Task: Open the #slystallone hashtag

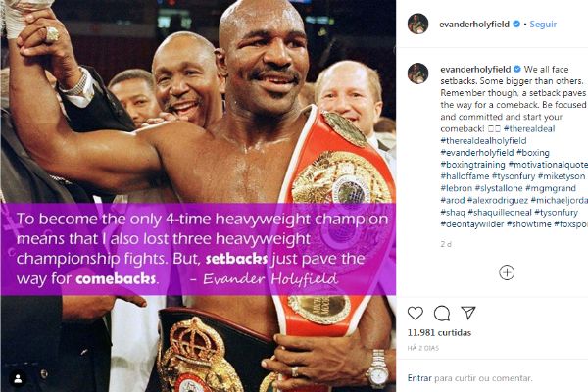Action: click(499, 188)
